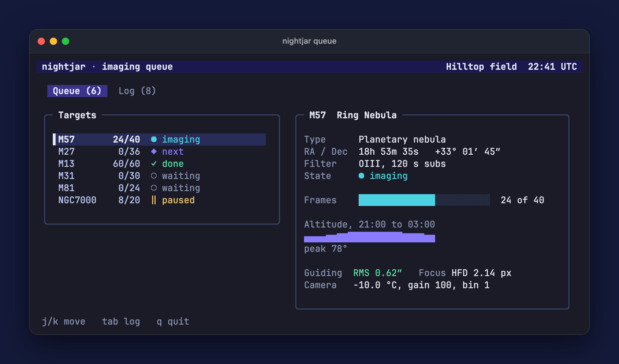This screenshot has width=619, height=364.
Task: Click the purple diamond next icon on M27 row
Action: tap(154, 151)
